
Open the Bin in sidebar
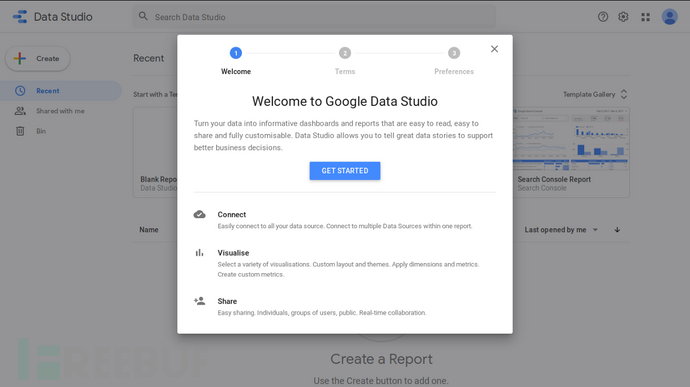point(41,131)
